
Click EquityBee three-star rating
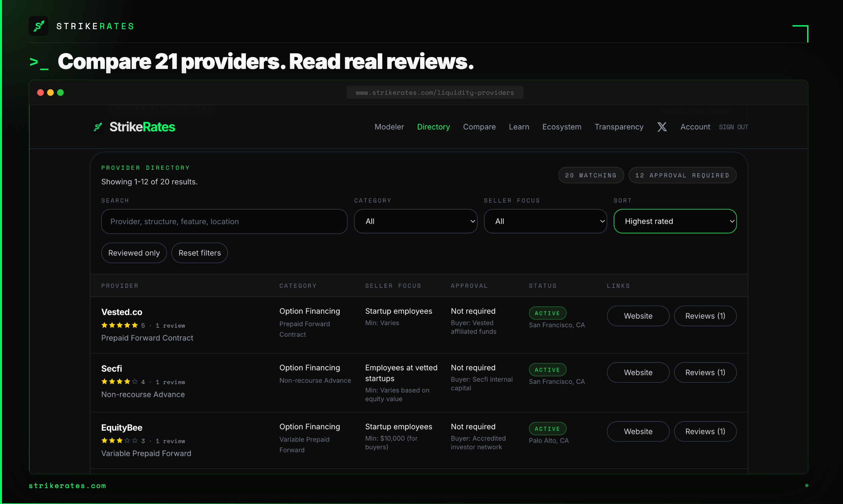click(x=119, y=441)
